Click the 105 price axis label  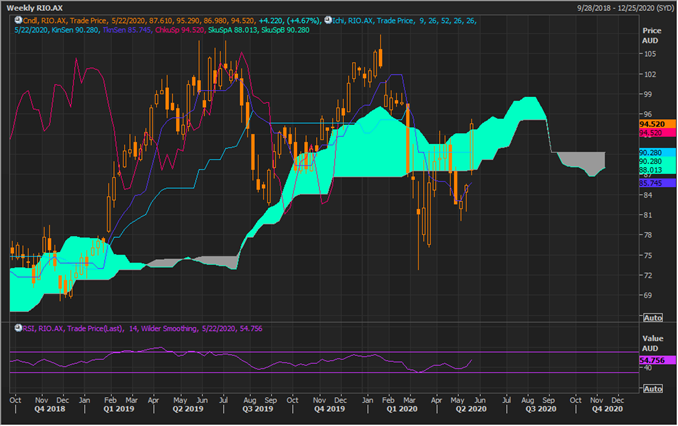(650, 54)
